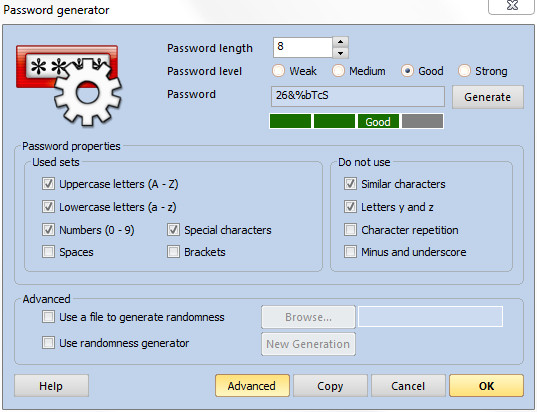Viewport: 537px width, 412px height.
Task: Click the Generate button
Action: pos(488,97)
